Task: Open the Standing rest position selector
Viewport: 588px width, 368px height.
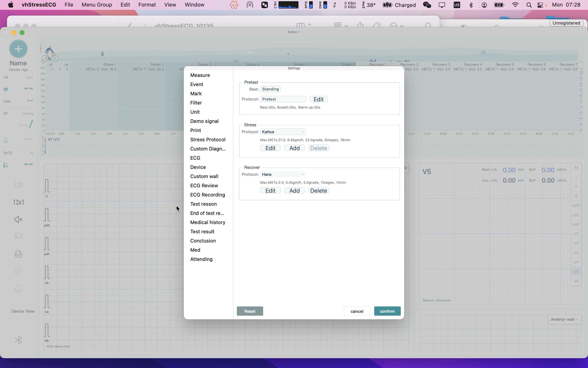Action: (x=270, y=89)
